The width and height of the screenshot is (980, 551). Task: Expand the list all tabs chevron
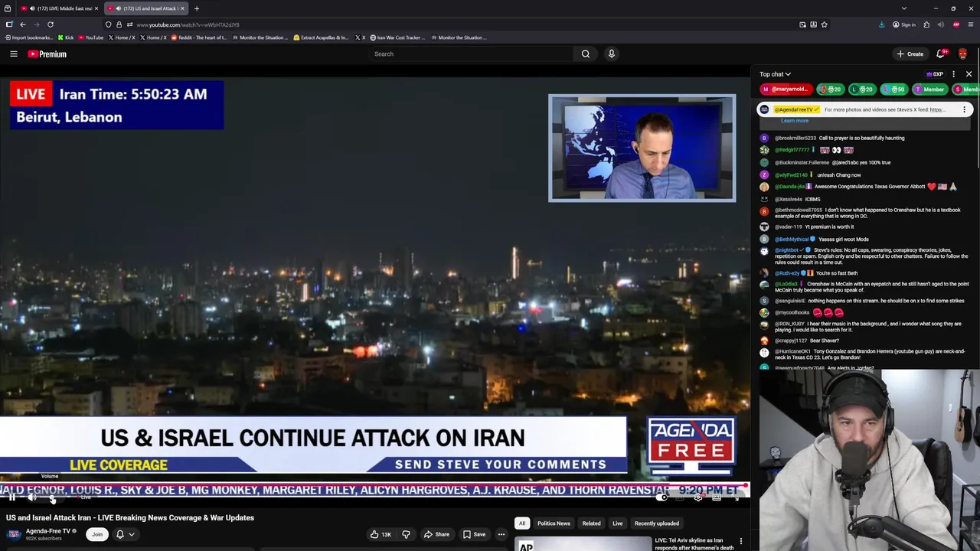click(x=903, y=8)
